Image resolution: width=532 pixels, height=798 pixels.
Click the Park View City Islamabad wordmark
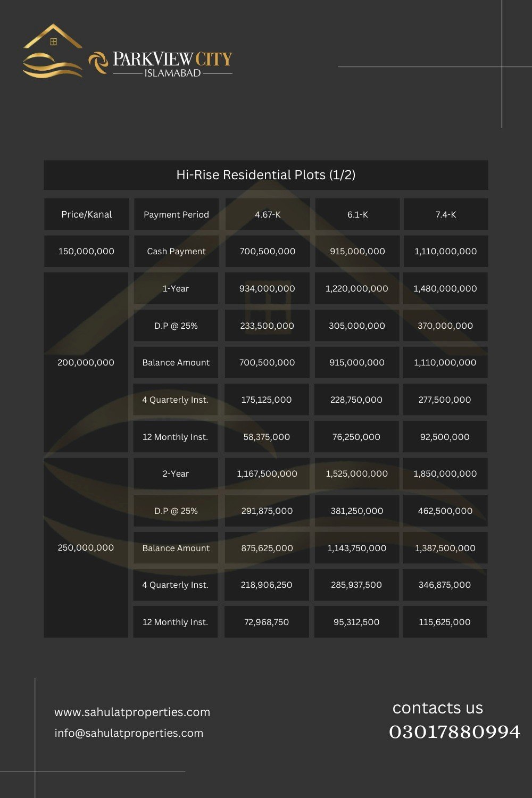tap(172, 64)
